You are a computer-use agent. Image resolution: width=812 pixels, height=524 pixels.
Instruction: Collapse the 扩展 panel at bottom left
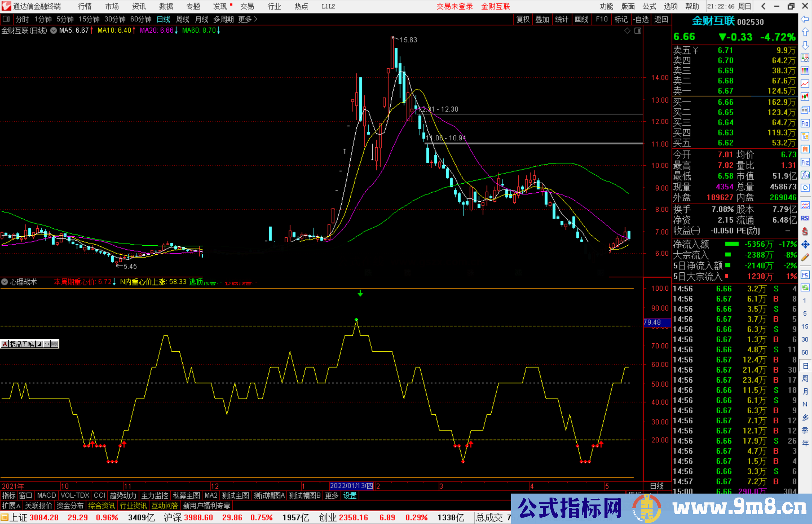pyautogui.click(x=11, y=506)
